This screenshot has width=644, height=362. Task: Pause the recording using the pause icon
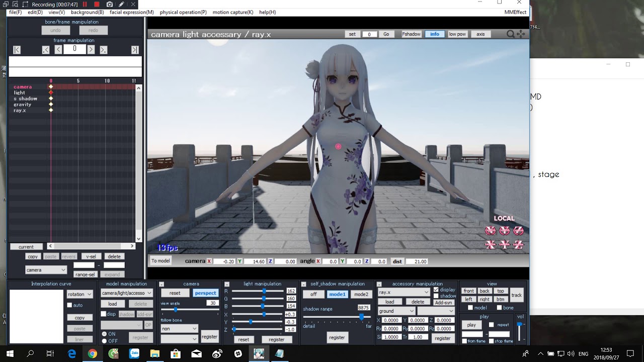point(86,5)
